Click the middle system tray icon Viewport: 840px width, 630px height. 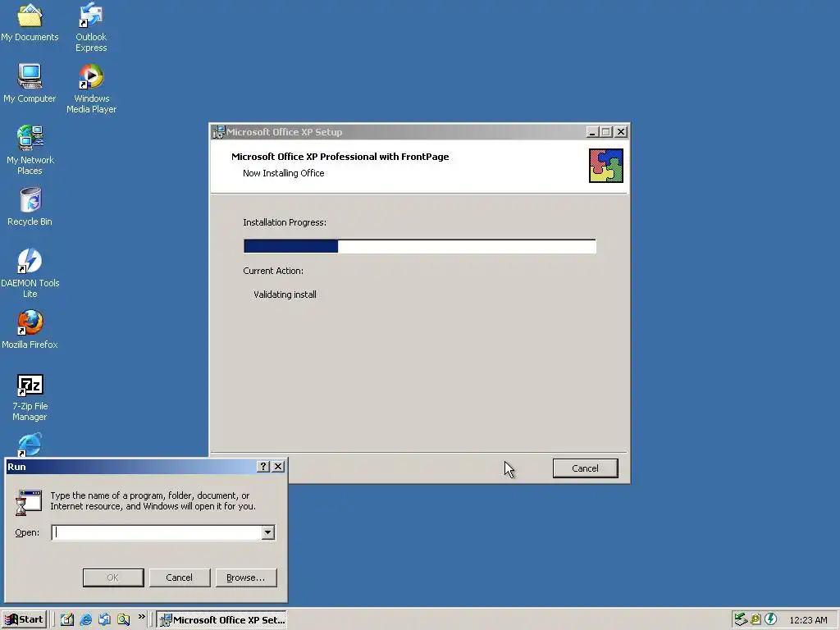pyautogui.click(x=756, y=619)
